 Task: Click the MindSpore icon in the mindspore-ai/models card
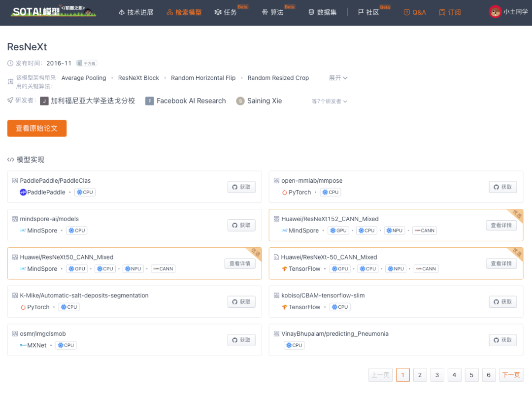coord(23,230)
